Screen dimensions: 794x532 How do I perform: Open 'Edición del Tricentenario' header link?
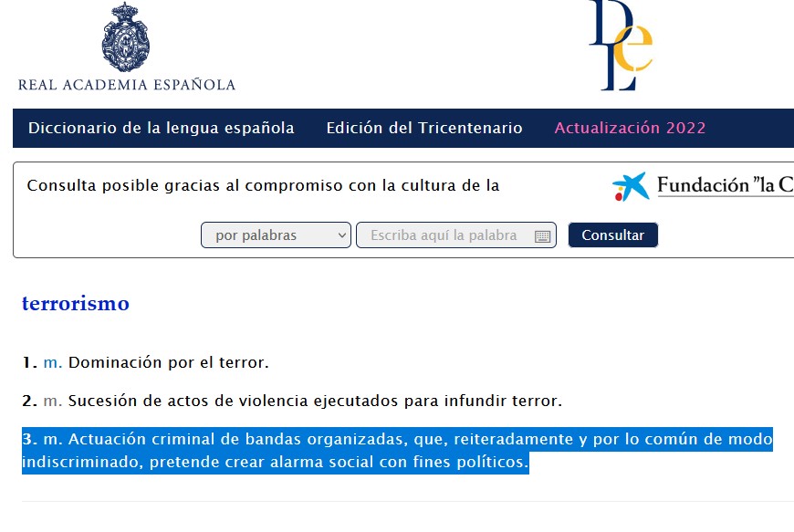click(424, 128)
